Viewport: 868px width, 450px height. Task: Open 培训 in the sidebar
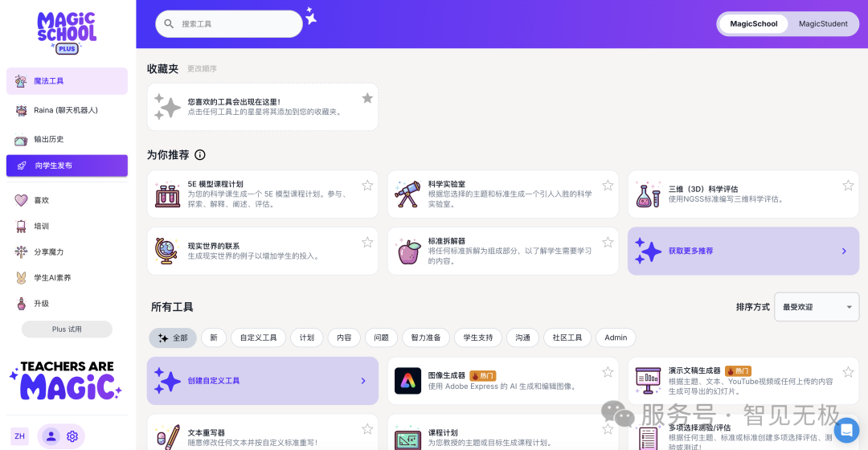pos(67,226)
